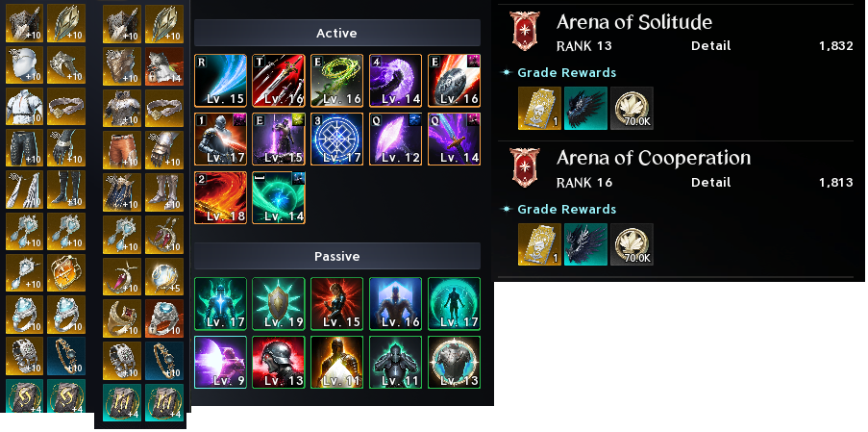Image resolution: width=868 pixels, height=432 pixels.
Task: Click the golden shield passive Lv. 19
Action: click(x=279, y=304)
